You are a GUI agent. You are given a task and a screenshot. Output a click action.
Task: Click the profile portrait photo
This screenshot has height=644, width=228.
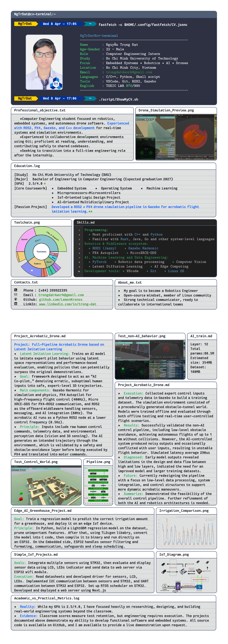pos(44,62)
